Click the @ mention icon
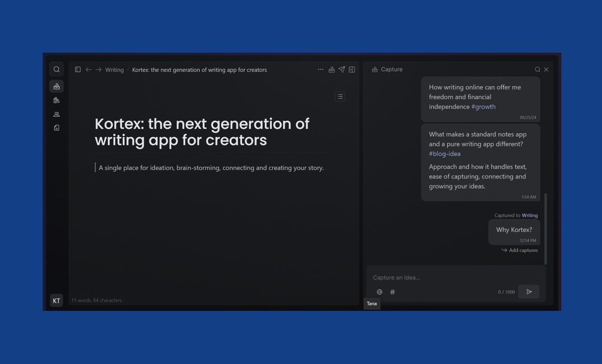The height and width of the screenshot is (364, 602). tap(379, 292)
